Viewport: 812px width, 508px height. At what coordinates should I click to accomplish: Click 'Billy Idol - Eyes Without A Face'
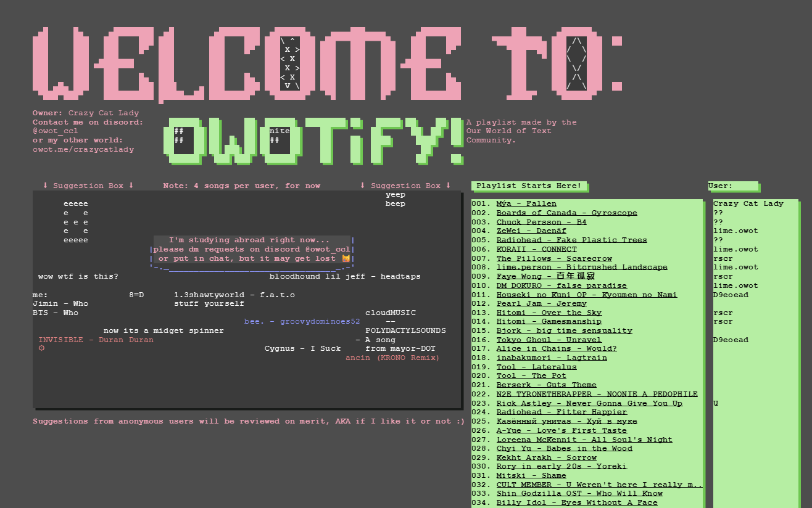pyautogui.click(x=577, y=502)
